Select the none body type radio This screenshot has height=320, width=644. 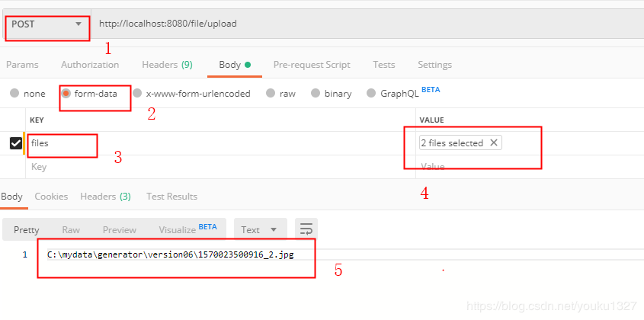(14, 94)
